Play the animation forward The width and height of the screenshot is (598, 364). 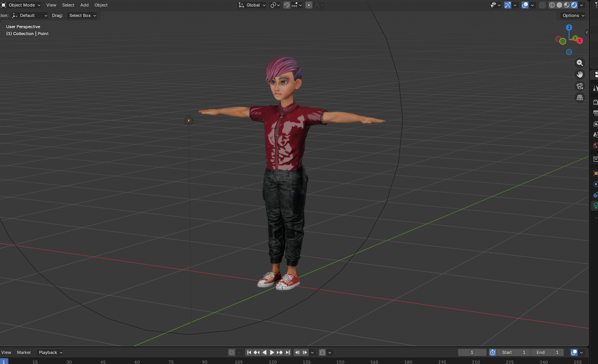click(272, 352)
